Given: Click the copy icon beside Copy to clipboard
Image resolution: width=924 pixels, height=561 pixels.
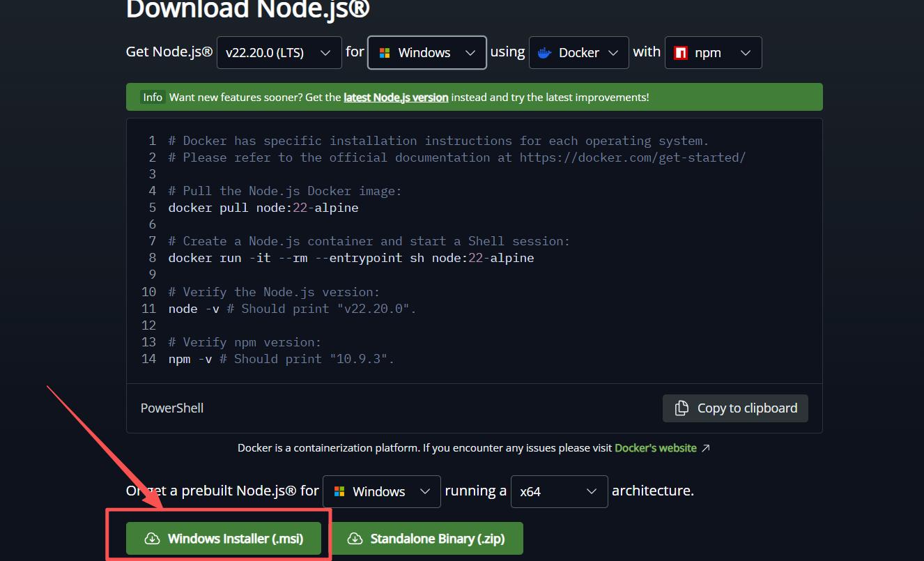Looking at the screenshot, I should (682, 408).
